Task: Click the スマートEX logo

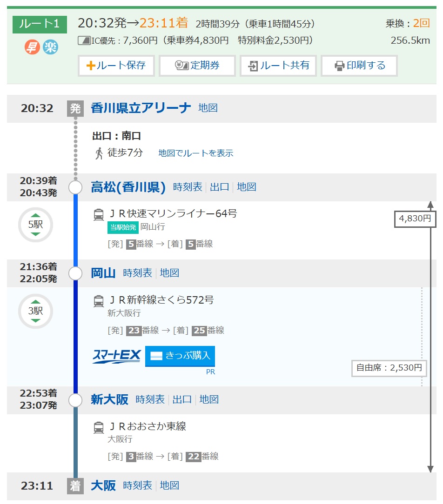Action: tap(116, 356)
